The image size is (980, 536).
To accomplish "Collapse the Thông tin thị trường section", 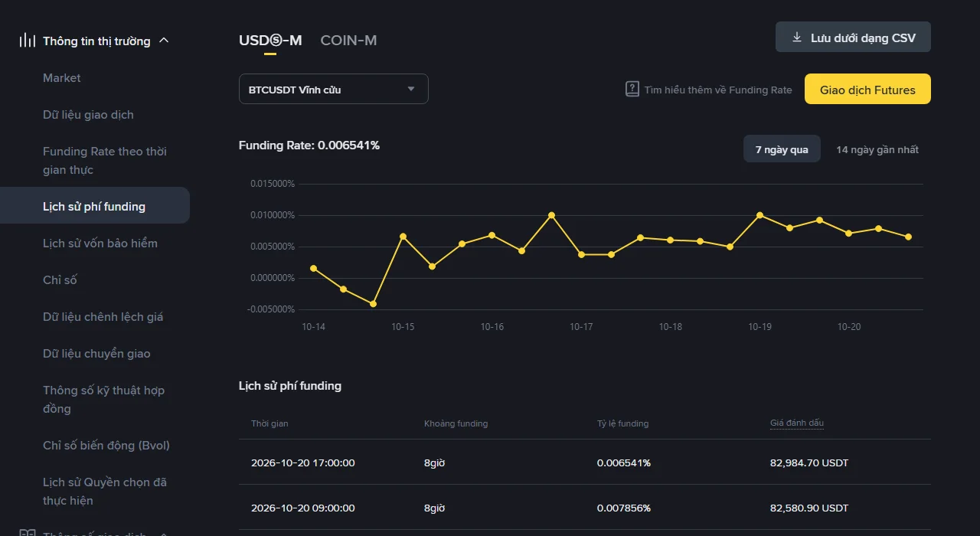I will click(x=163, y=41).
